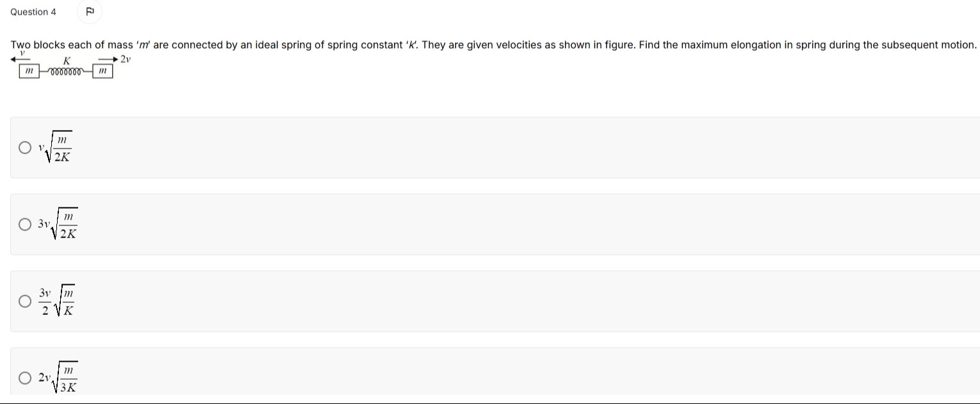Click the leftward v velocity arrow

[x=20, y=58]
